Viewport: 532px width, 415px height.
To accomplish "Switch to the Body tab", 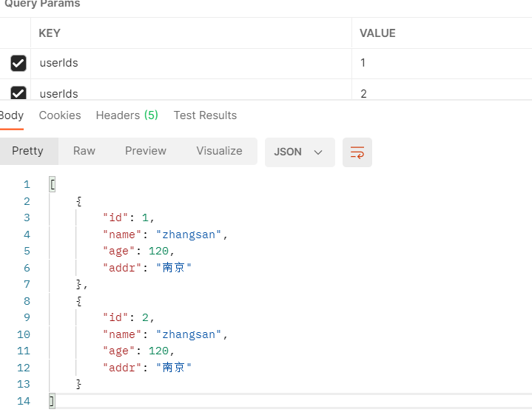I will coord(12,115).
